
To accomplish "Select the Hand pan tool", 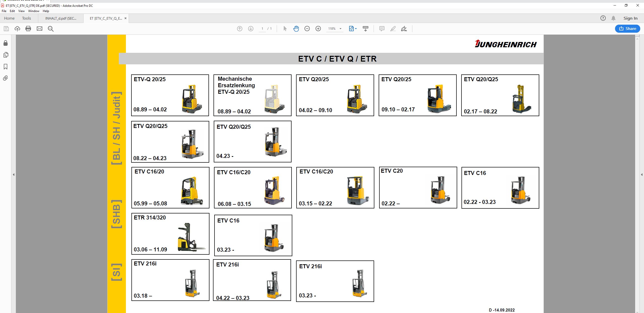I will point(296,29).
